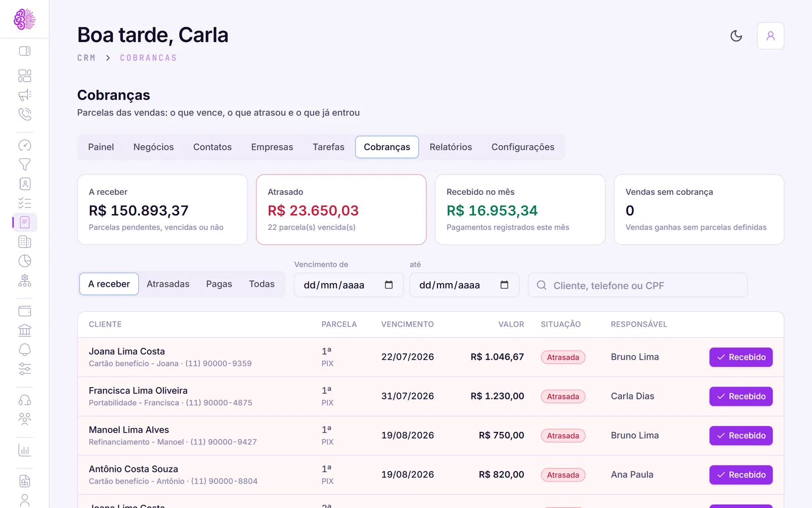Viewport: 812px width, 508px height.
Task: Toggle the sidebar panel collapse icon
Action: (24, 51)
